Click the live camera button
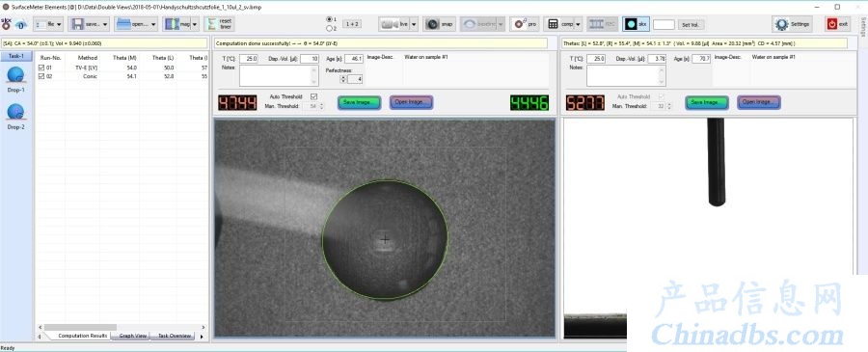Screen dimensions: 868x352 pyautogui.click(x=394, y=24)
